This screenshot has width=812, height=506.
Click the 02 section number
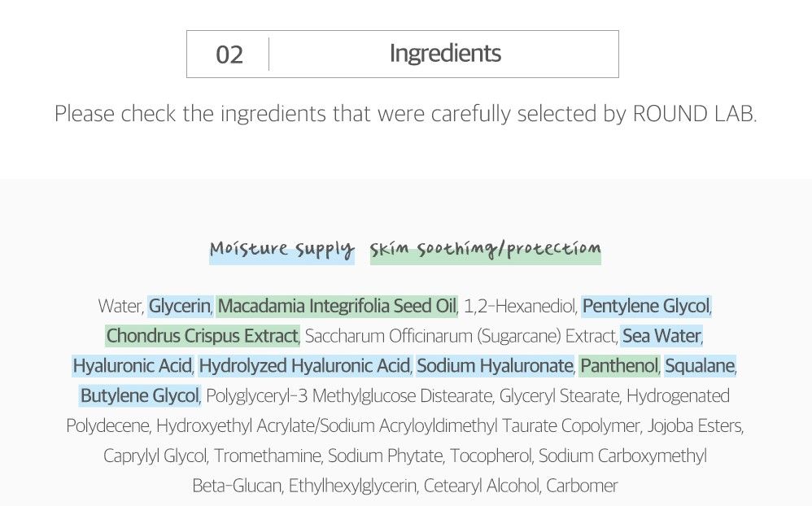229,55
